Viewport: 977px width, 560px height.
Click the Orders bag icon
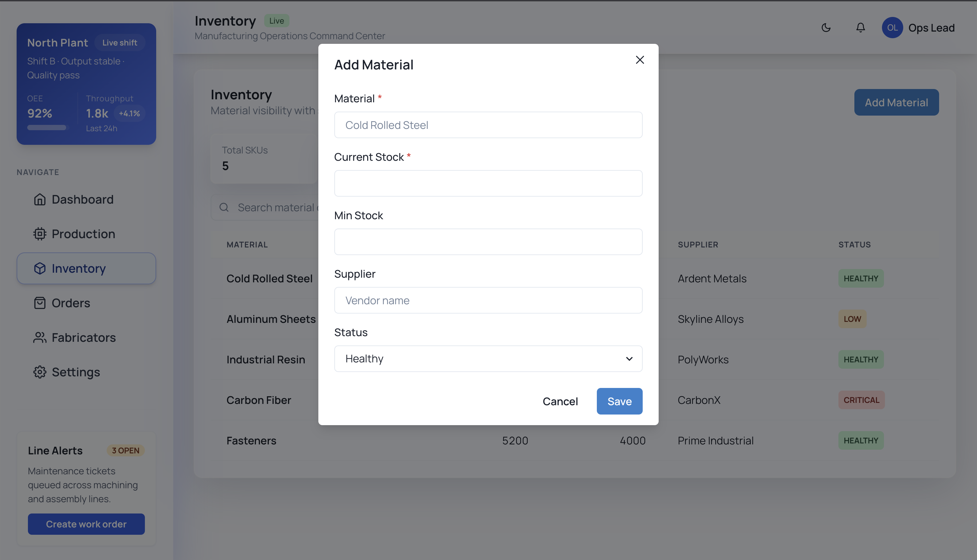[x=40, y=303]
